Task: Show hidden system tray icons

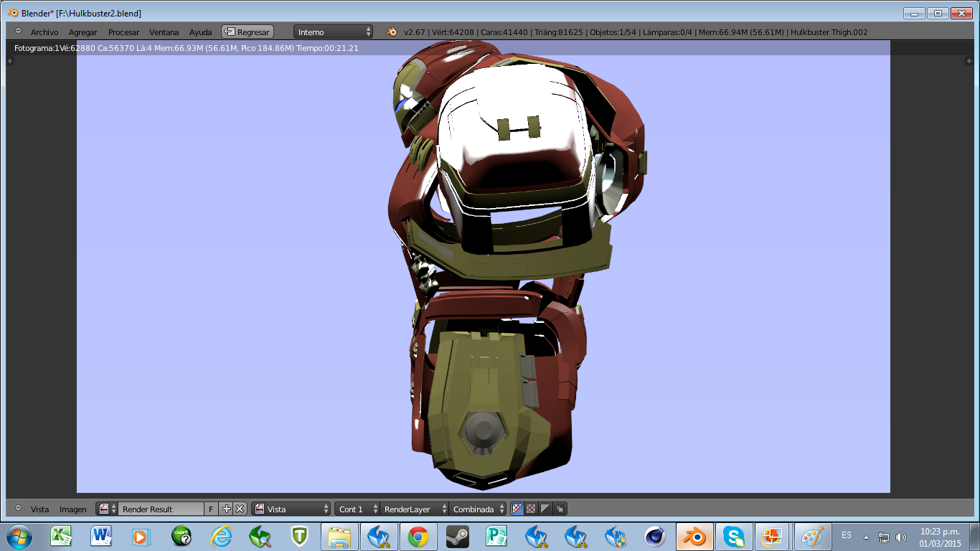Action: (x=866, y=537)
